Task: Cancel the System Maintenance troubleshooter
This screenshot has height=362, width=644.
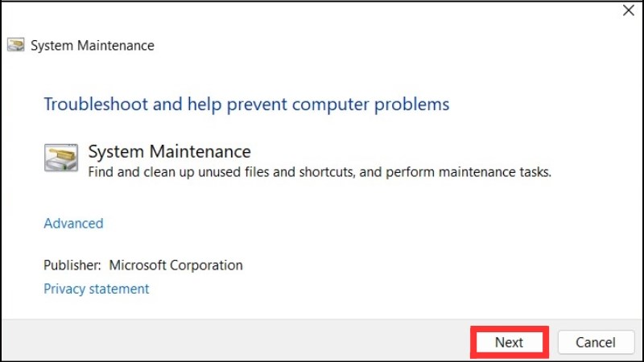Action: pos(596,342)
